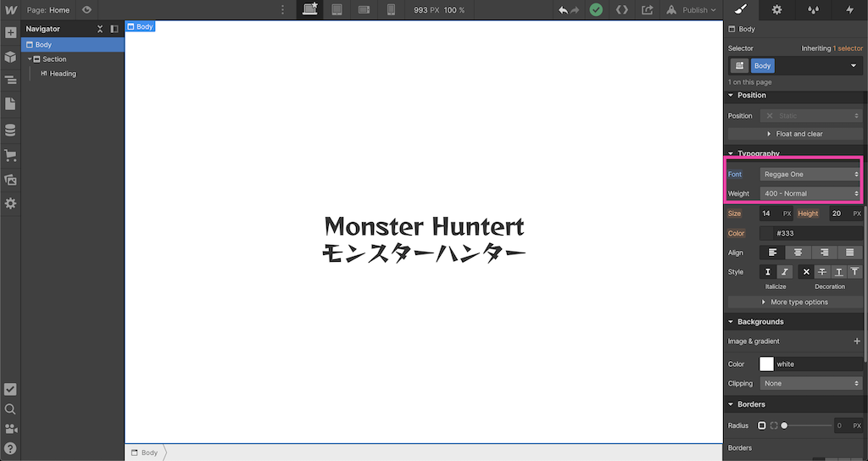Click the Body label on canvas
868x461 pixels.
[x=140, y=26]
